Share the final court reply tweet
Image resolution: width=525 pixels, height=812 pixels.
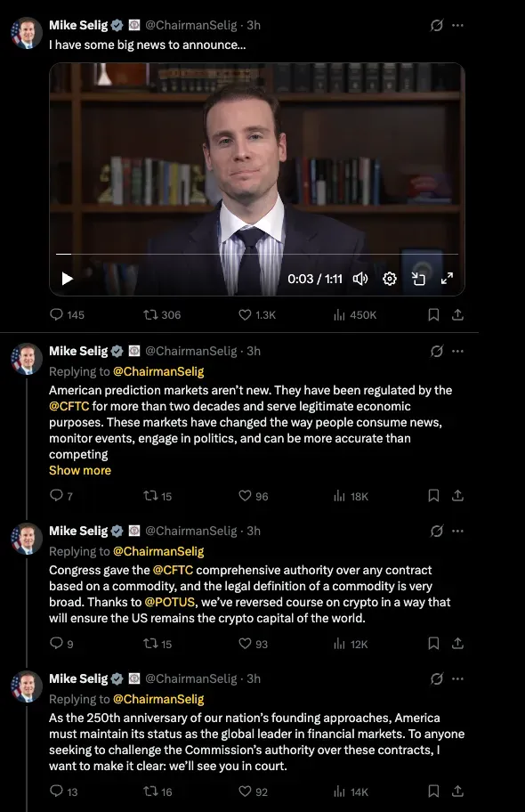click(458, 791)
